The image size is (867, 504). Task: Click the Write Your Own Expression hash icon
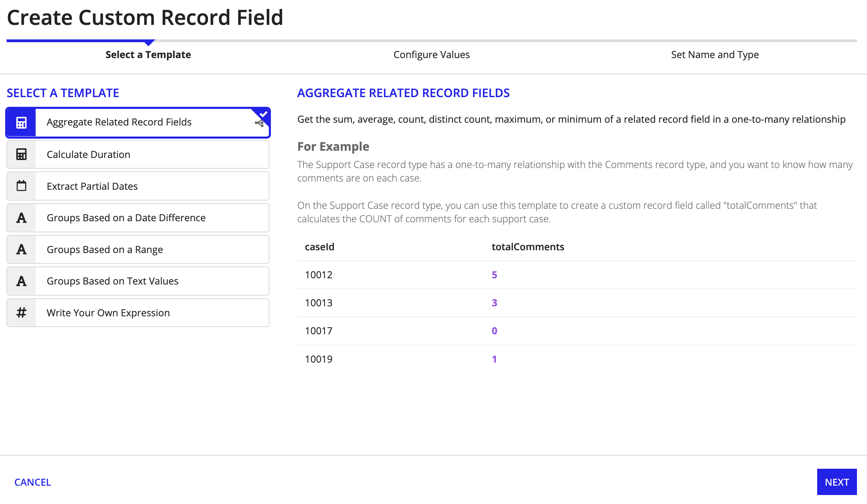click(21, 312)
